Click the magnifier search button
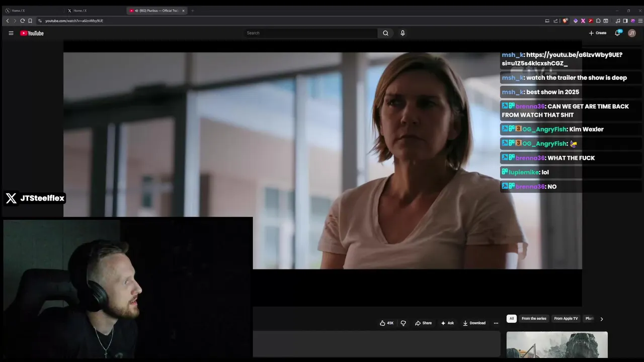Screen dimensions: 644x362 click(x=385, y=33)
